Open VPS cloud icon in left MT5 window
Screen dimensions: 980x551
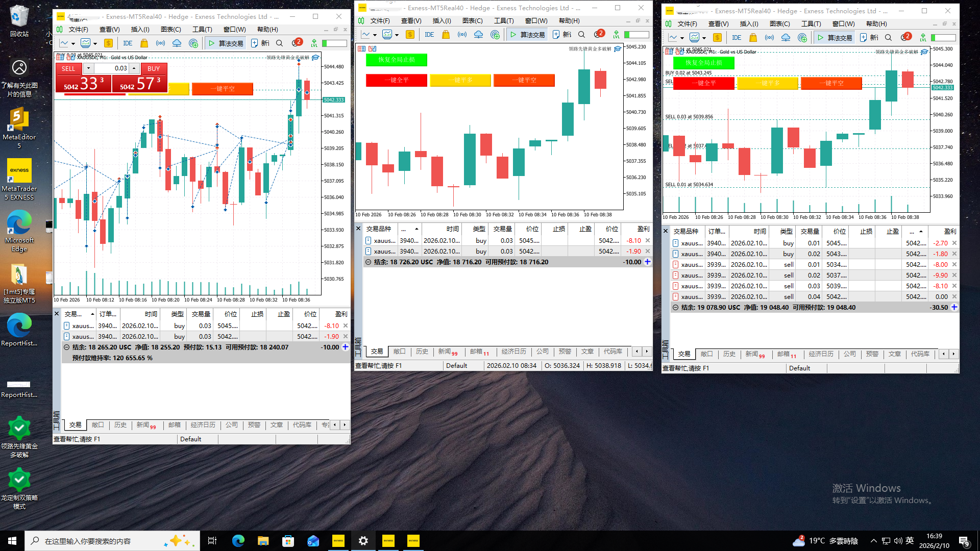coord(177,43)
